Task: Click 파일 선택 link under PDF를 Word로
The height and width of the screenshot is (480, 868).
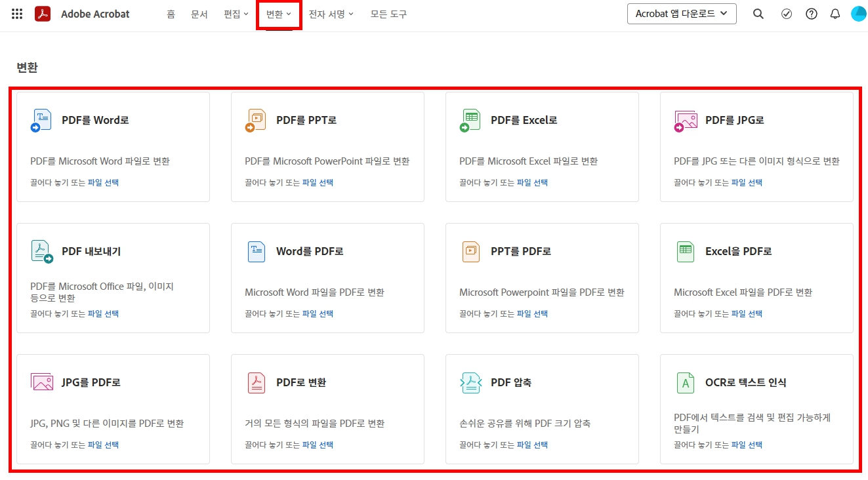Action: click(104, 182)
